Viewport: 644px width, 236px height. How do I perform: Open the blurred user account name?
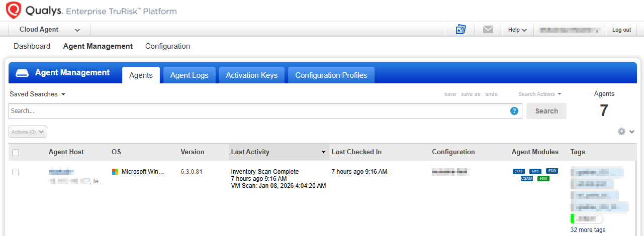[x=570, y=30]
